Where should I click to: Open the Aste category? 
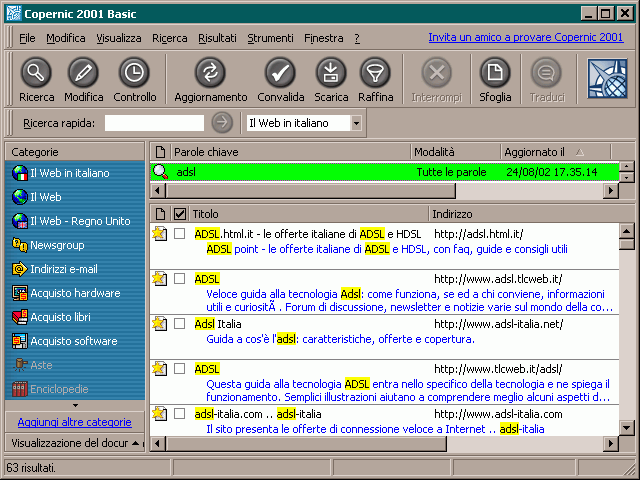click(x=32, y=365)
